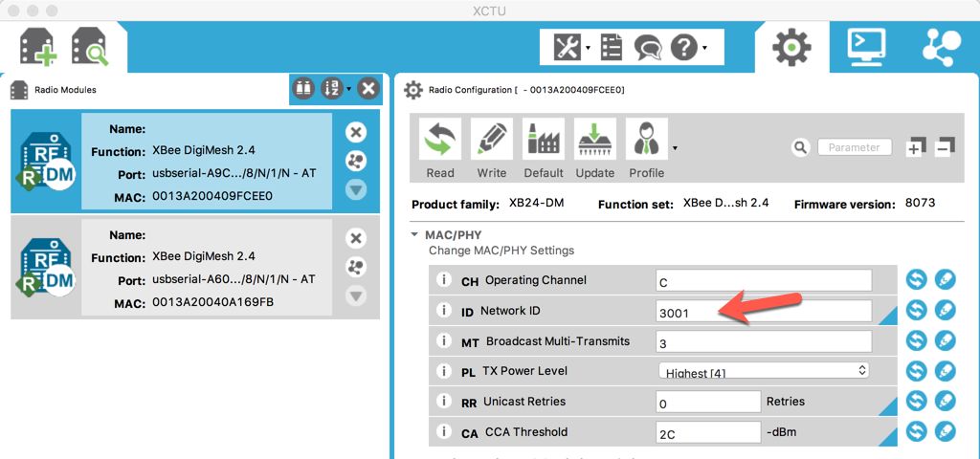Image resolution: width=980 pixels, height=459 pixels.
Task: Write the Operating Channel setting
Action: point(946,280)
